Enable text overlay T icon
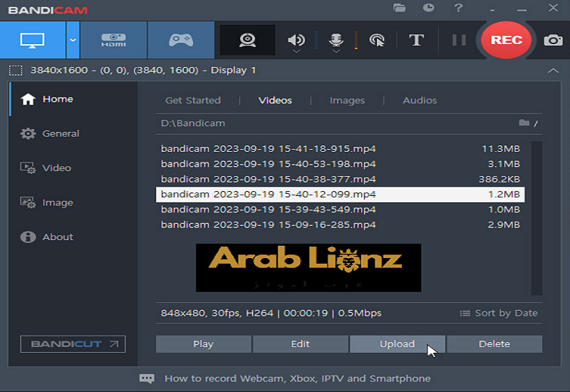 click(416, 40)
